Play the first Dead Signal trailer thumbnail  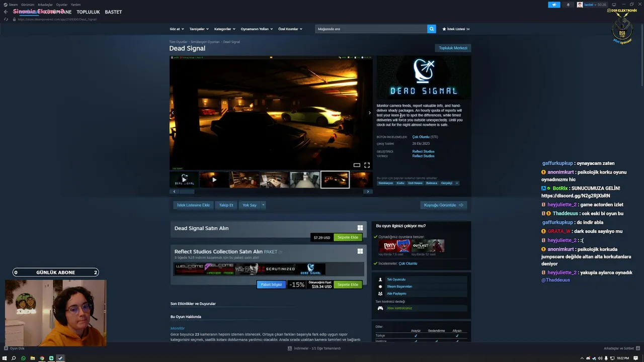click(x=184, y=179)
